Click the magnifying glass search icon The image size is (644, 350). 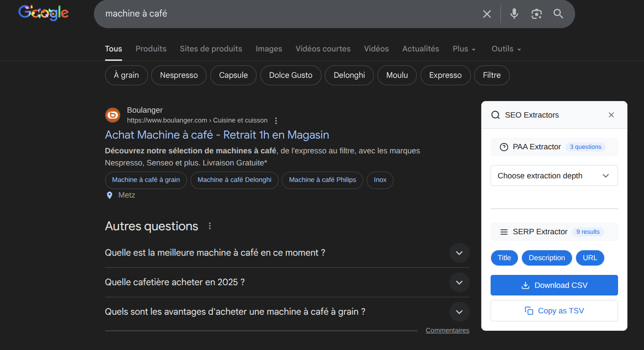pyautogui.click(x=558, y=14)
